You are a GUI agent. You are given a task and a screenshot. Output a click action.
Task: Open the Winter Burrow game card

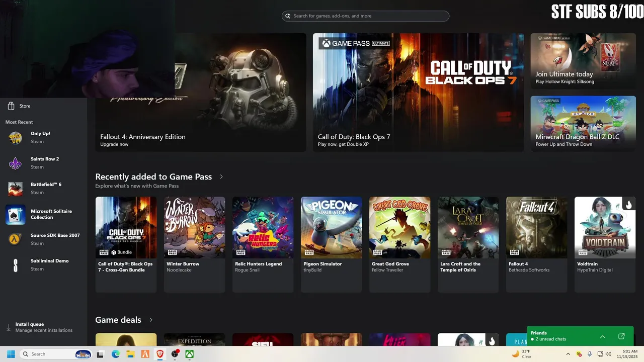194,244
